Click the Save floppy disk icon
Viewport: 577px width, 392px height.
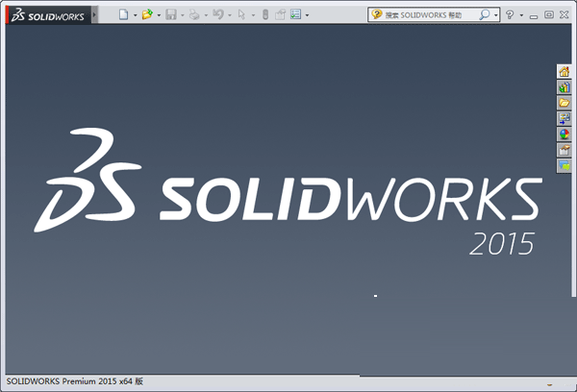171,14
